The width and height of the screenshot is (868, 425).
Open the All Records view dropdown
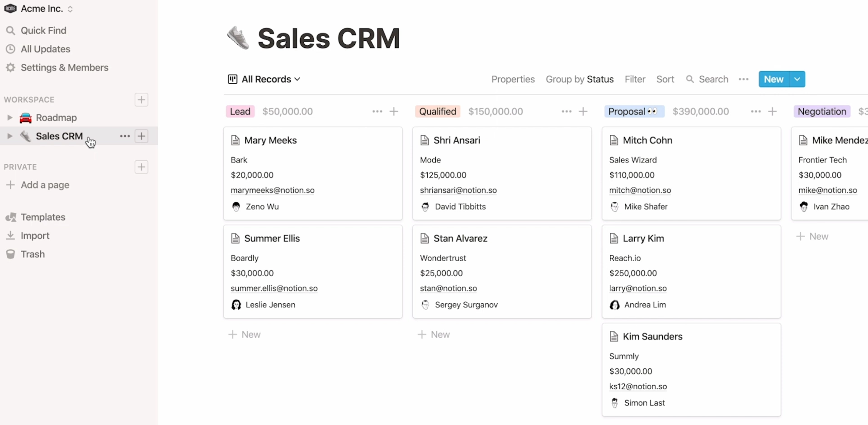click(264, 79)
